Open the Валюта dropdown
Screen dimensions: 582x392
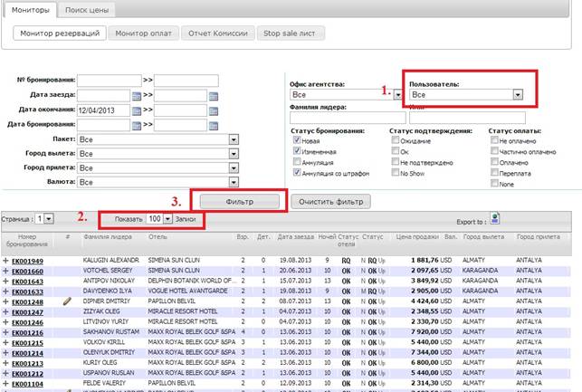[x=157, y=182]
